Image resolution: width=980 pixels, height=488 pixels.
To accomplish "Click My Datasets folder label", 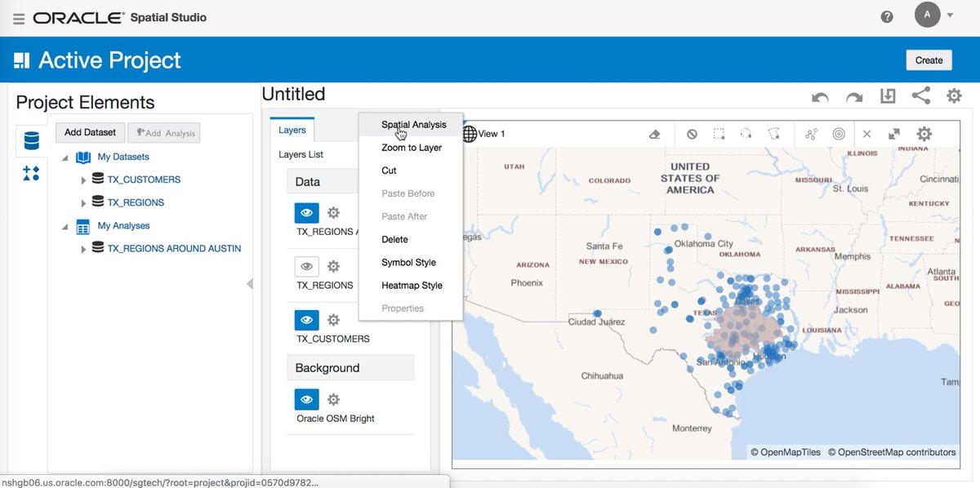I will coord(123,157).
